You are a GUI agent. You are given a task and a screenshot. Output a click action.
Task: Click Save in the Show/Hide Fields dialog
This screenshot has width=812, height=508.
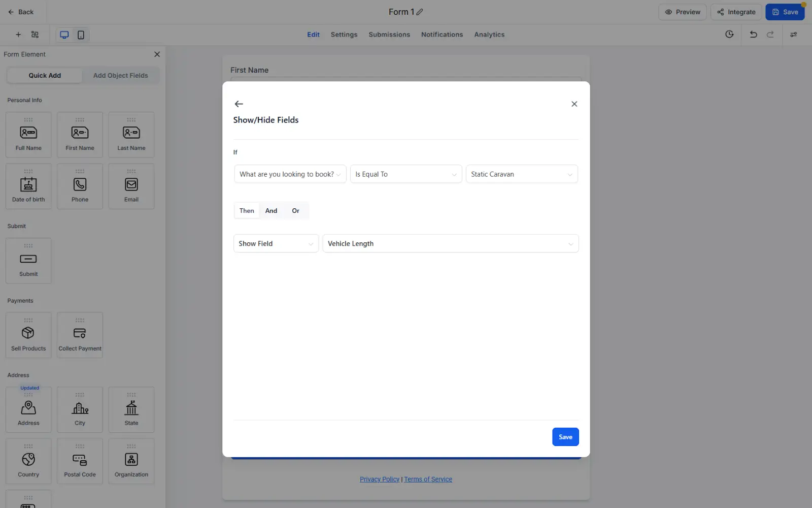(x=565, y=437)
